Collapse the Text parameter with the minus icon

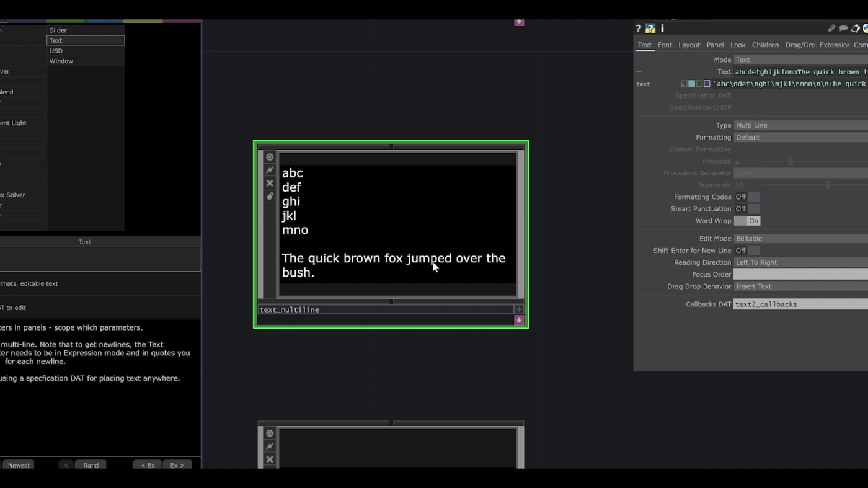tap(639, 72)
